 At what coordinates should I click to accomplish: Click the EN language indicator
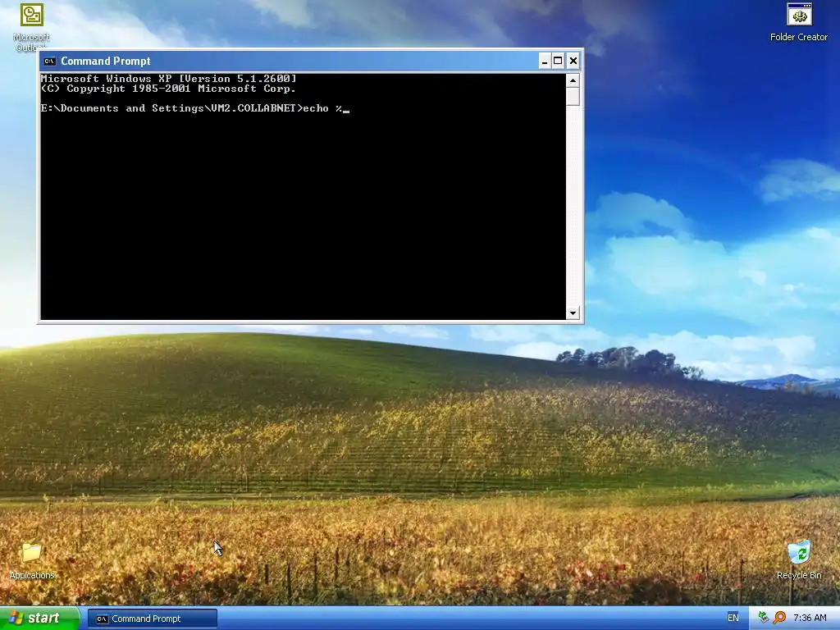(x=733, y=618)
